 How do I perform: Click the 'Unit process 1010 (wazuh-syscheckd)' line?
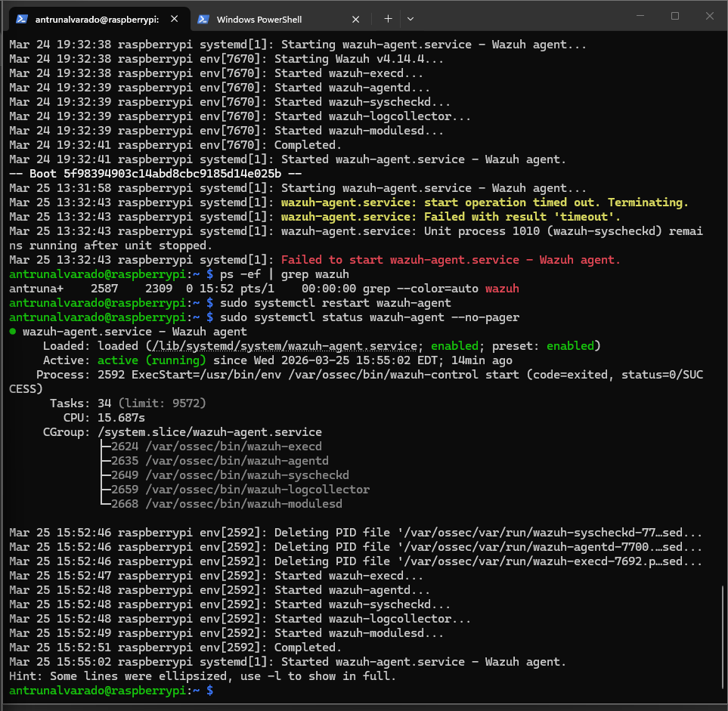[355, 238]
